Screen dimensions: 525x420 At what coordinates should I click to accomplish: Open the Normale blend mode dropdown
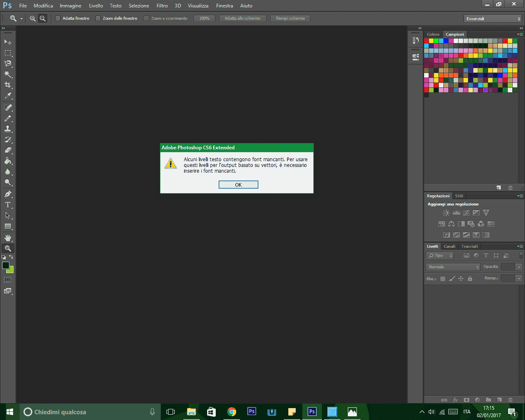pos(453,267)
